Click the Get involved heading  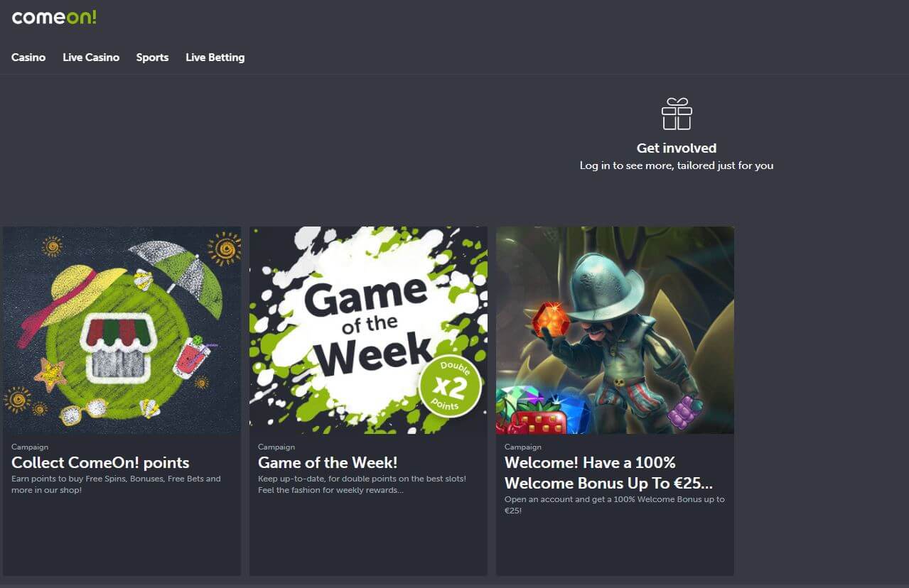pos(677,148)
